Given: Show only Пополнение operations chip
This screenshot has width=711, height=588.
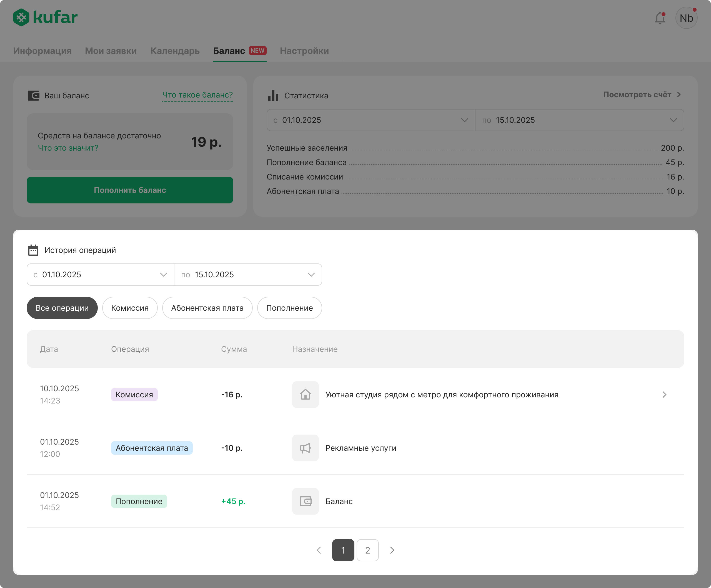Looking at the screenshot, I should point(289,308).
